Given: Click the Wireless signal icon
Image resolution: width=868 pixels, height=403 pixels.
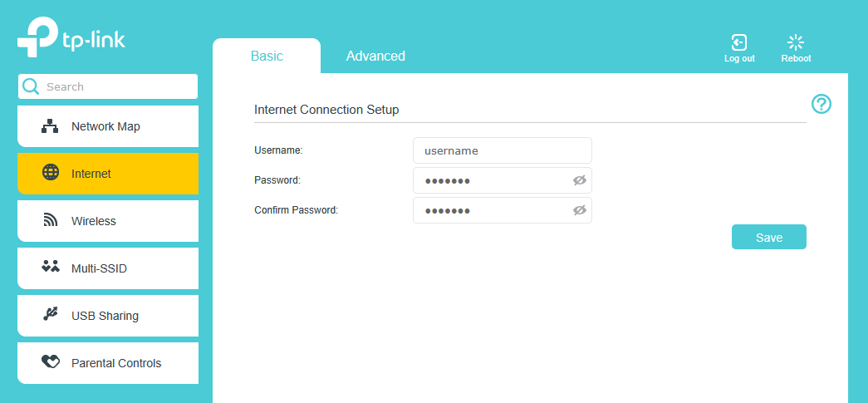Looking at the screenshot, I should [x=51, y=220].
